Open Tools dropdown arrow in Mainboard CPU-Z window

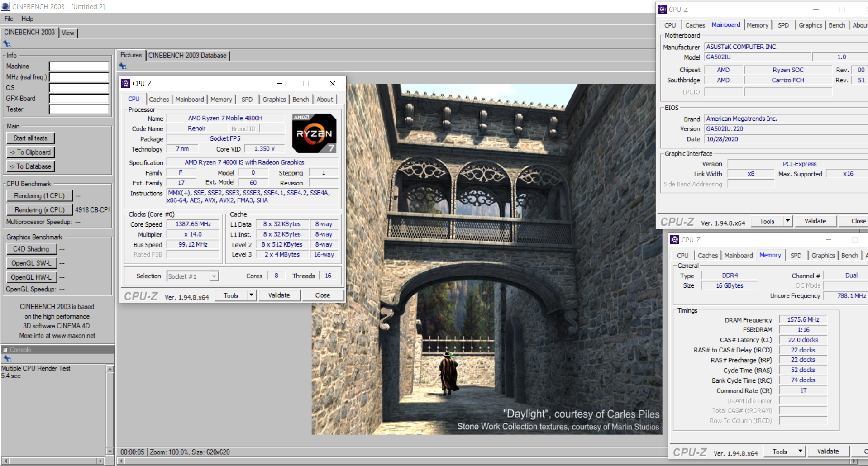788,221
